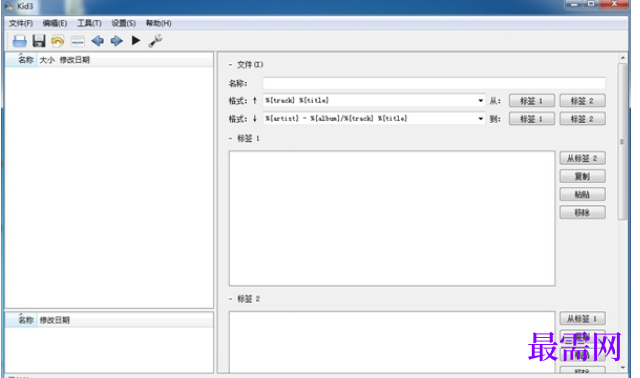Click the right panel vertical scrollbar thumb
Image resolution: width=640 pixels, height=378 pixels.
(622, 142)
